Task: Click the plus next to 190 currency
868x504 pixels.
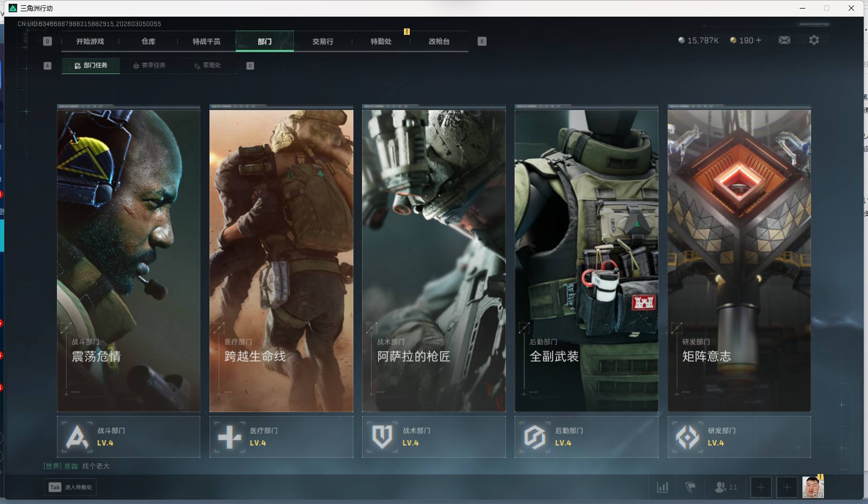Action: click(x=758, y=40)
